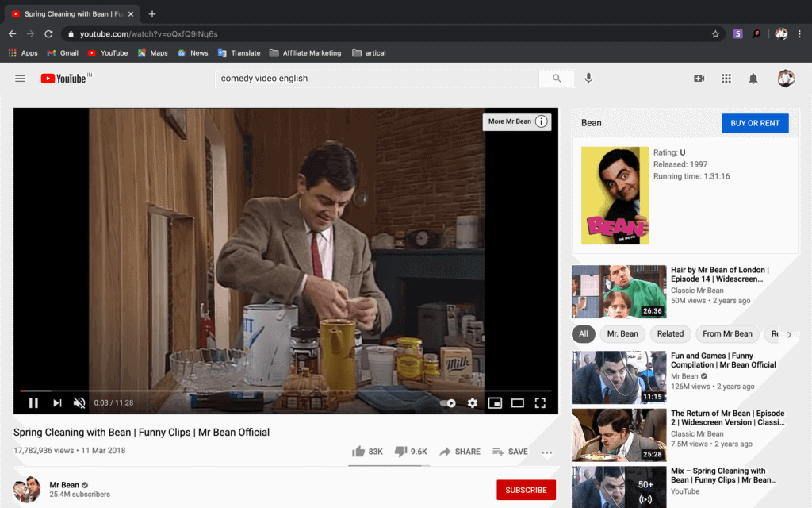Open YouTube bookmark in bar
Viewport: 812px width, 508px height.
108,53
